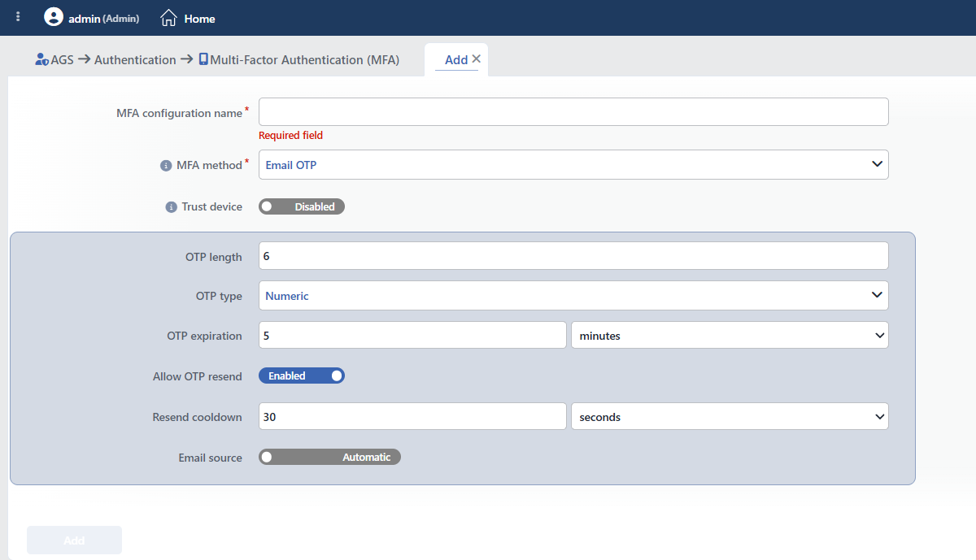Click the 'Resend cooldown' label
The height and width of the screenshot is (560, 976).
tap(198, 417)
